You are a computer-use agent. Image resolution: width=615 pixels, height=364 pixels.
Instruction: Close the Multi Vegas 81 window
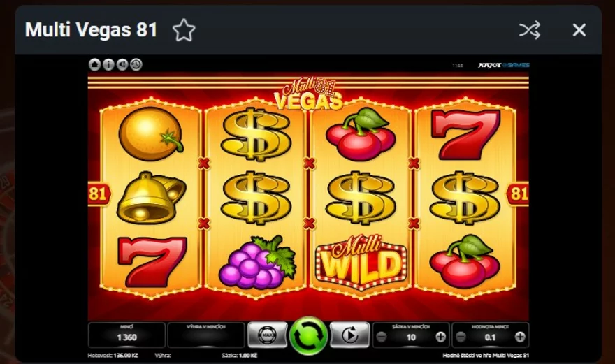click(x=579, y=30)
